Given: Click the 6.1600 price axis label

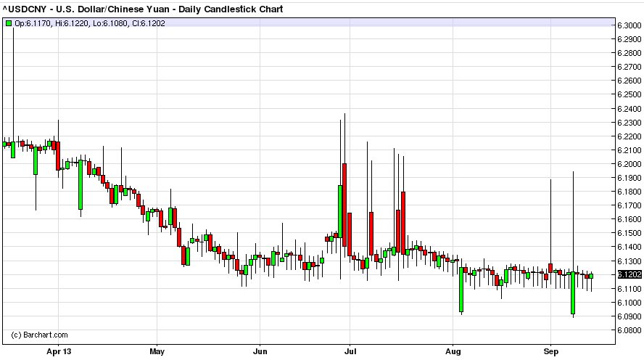Looking at the screenshot, I should click(629, 219).
